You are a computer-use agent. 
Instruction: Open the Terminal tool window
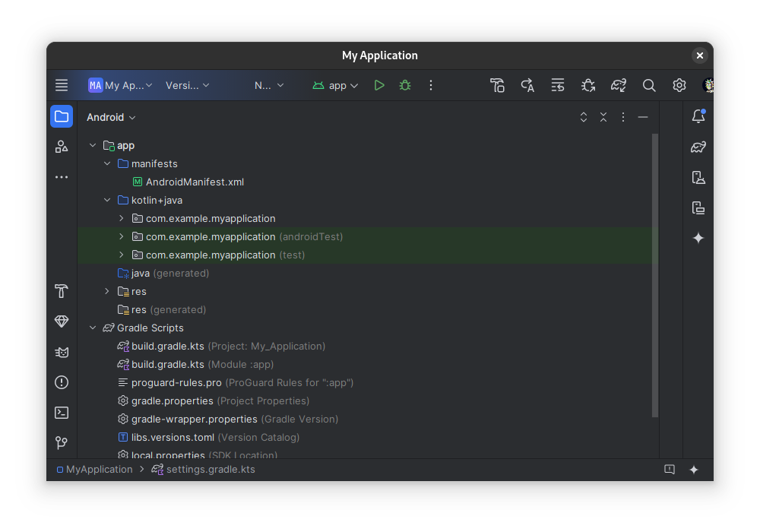pos(62,413)
